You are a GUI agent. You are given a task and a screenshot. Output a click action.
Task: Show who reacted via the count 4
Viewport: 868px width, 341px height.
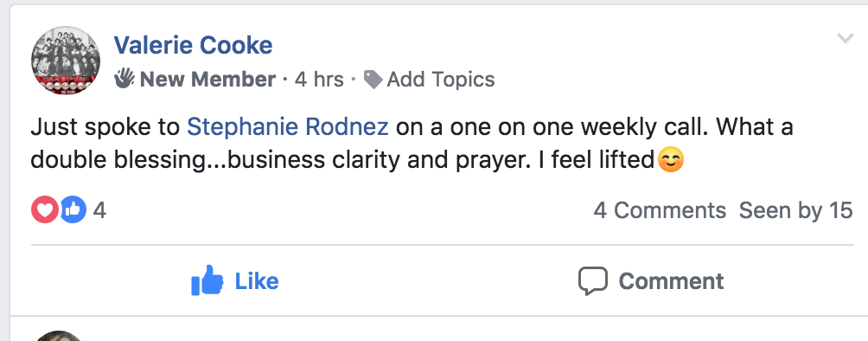click(x=99, y=210)
